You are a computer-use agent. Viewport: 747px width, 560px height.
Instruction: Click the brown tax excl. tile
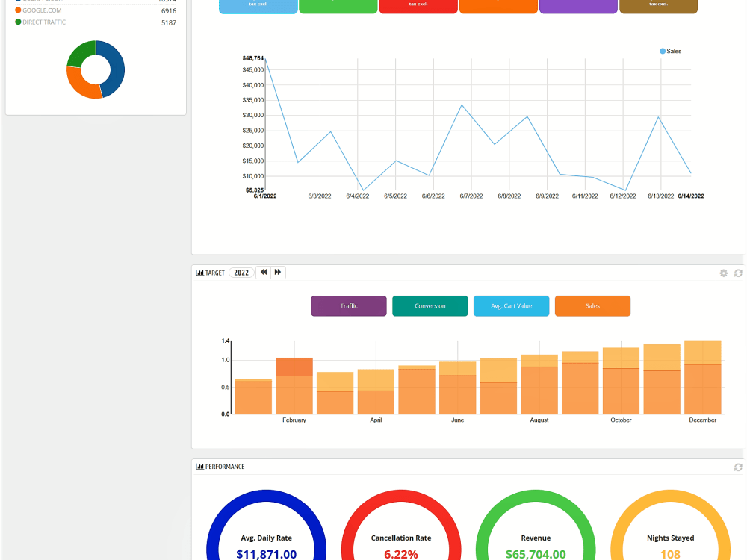coord(658,6)
